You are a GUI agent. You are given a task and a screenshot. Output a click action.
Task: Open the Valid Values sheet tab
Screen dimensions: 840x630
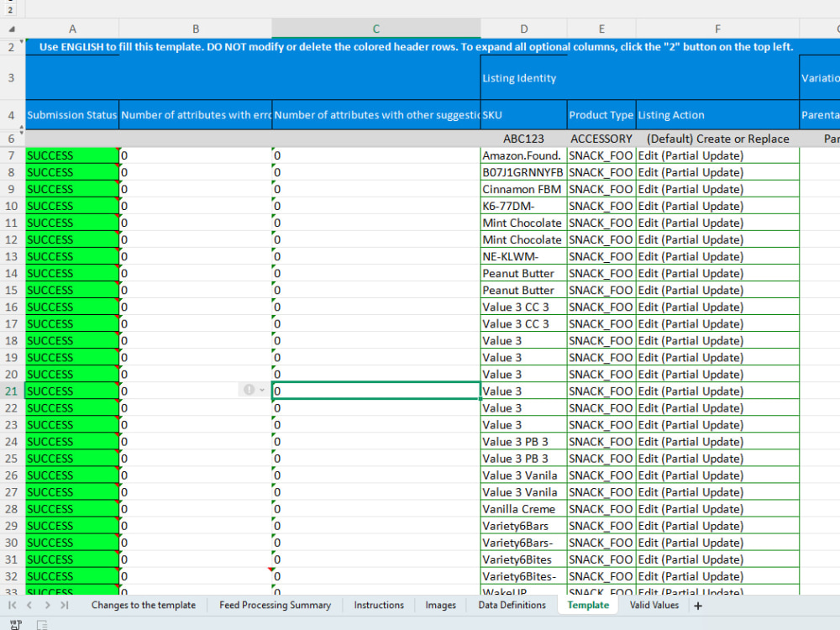pos(654,606)
